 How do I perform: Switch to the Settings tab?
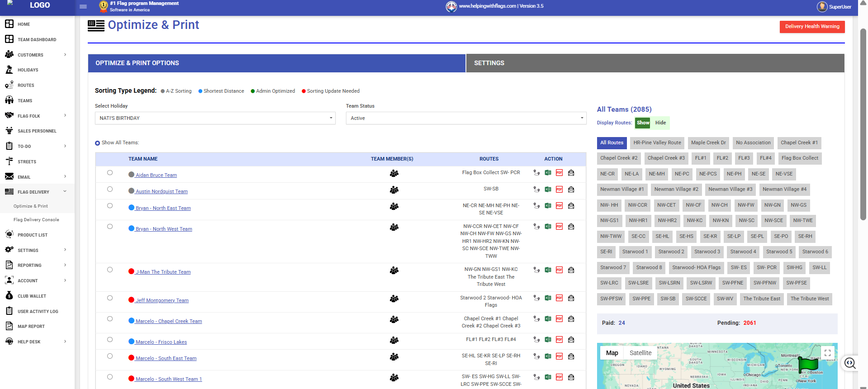tap(655, 63)
